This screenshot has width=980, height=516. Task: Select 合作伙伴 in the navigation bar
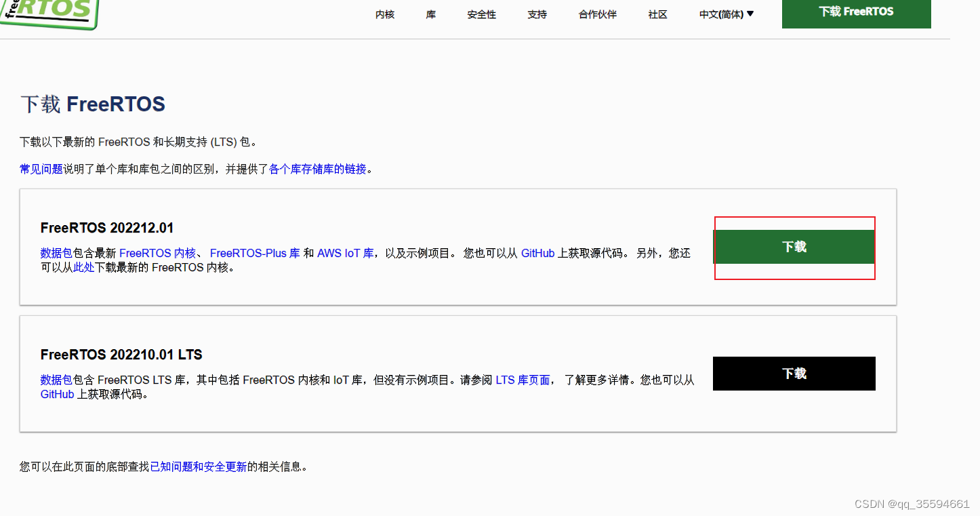click(x=597, y=14)
